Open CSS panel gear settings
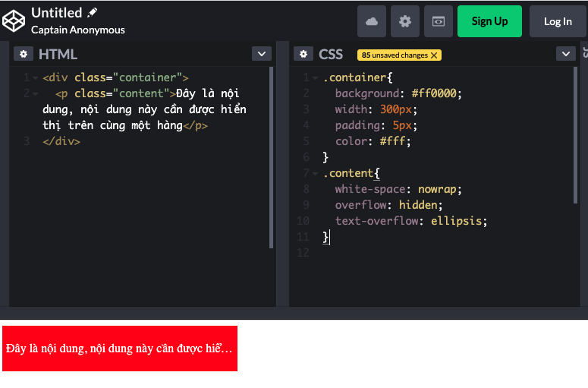Image resolution: width=588 pixels, height=388 pixels. click(303, 54)
